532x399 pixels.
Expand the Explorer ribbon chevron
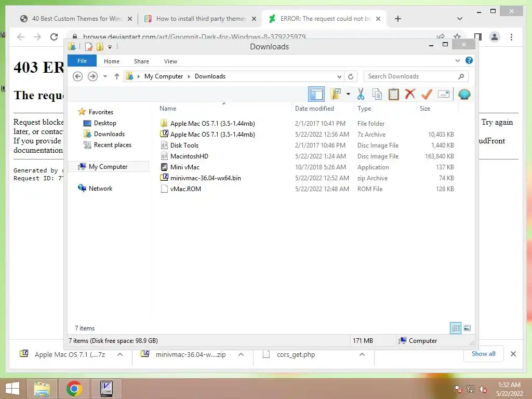457,60
